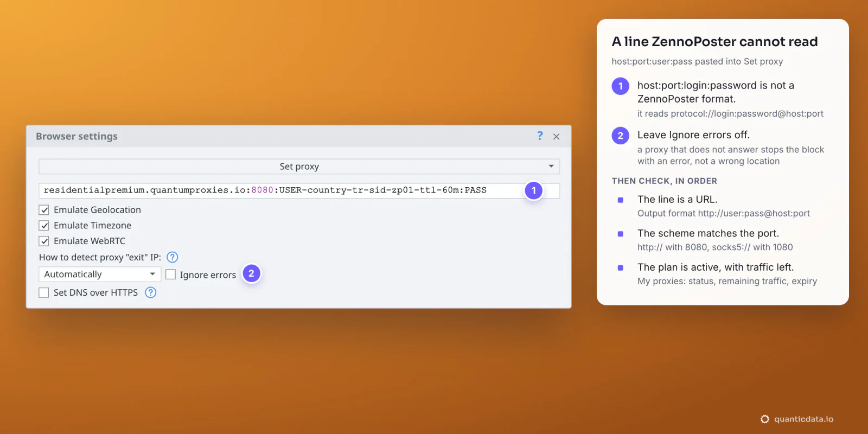The width and height of the screenshot is (868, 434).
Task: Show help for Set DNS over HTTPS
Action: 151,293
